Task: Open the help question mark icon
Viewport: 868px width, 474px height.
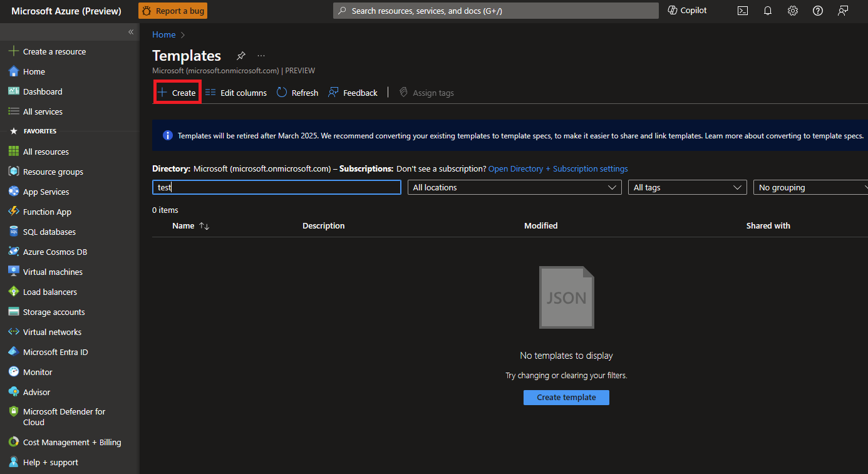Action: (x=818, y=11)
